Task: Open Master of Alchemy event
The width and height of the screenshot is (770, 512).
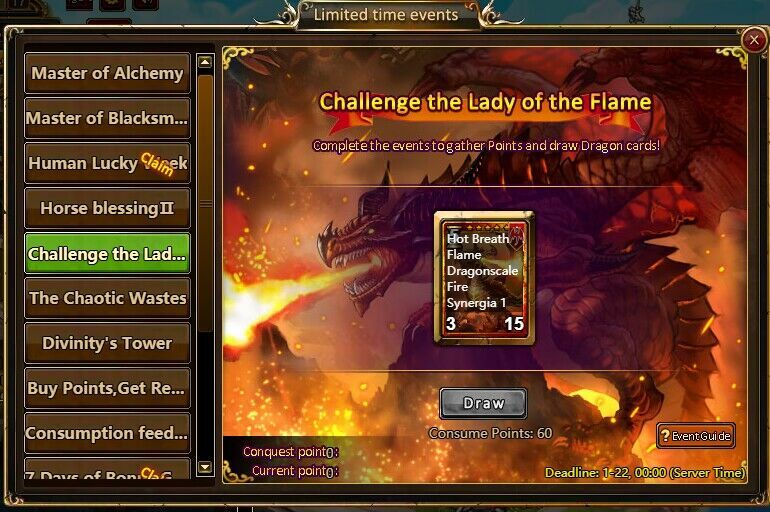Action: tap(107, 73)
